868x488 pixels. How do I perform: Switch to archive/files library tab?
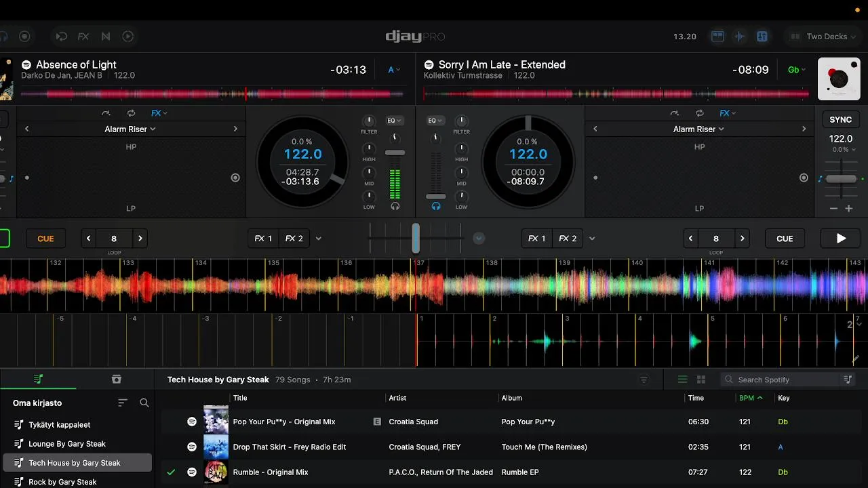[116, 379]
